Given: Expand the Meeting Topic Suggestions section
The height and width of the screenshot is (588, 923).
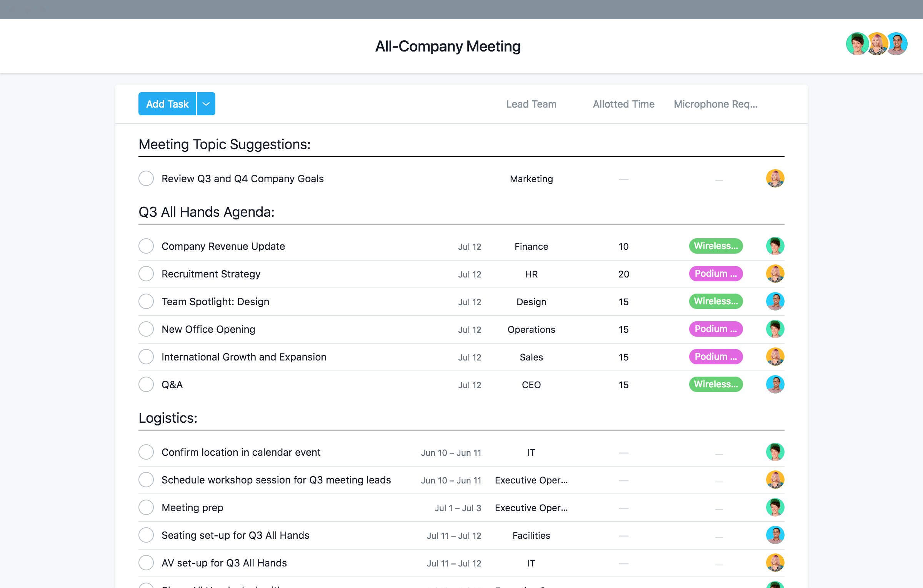Looking at the screenshot, I should tap(224, 144).
